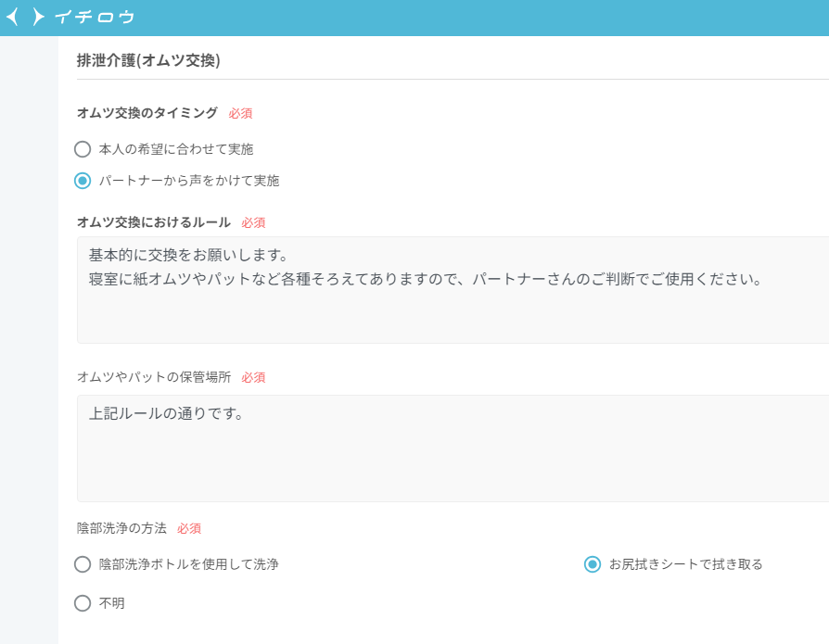Image resolution: width=829 pixels, height=644 pixels.
Task: Click the イチロウ logo
Action: [95, 18]
